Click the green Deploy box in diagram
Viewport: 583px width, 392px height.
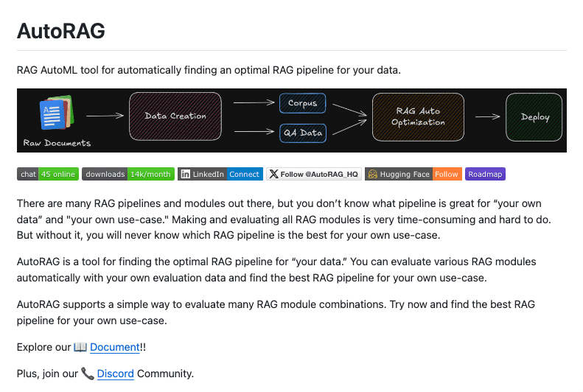click(534, 117)
